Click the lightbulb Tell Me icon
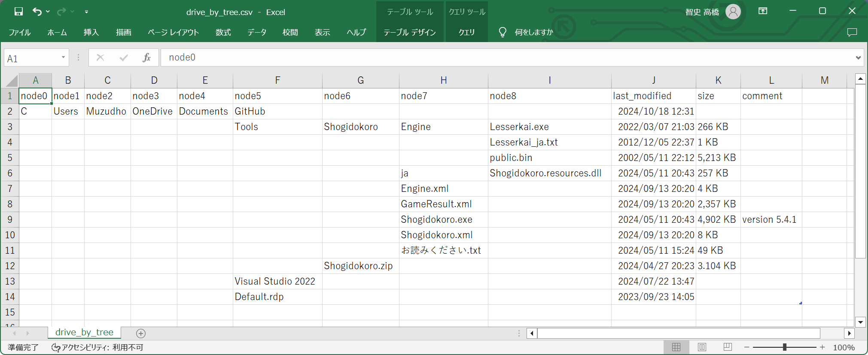Viewport: 868px width, 355px height. coord(503,32)
